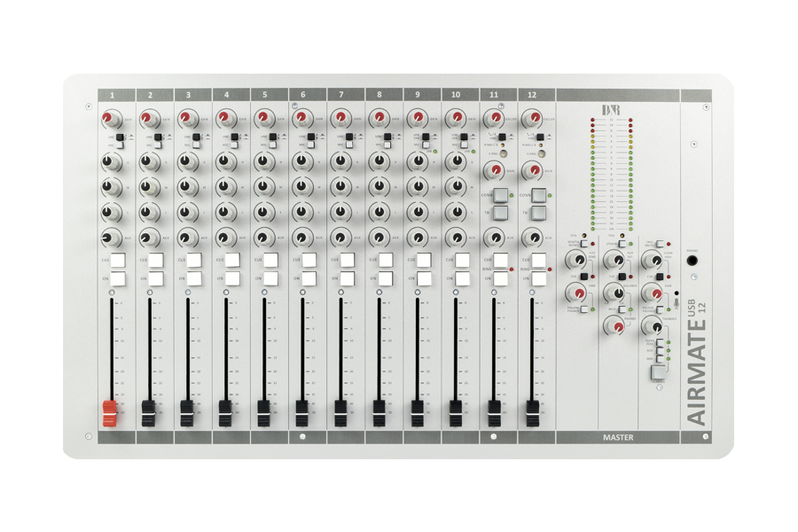Click channel 2 mid EQ knob
798x532 pixels.
click(148, 187)
